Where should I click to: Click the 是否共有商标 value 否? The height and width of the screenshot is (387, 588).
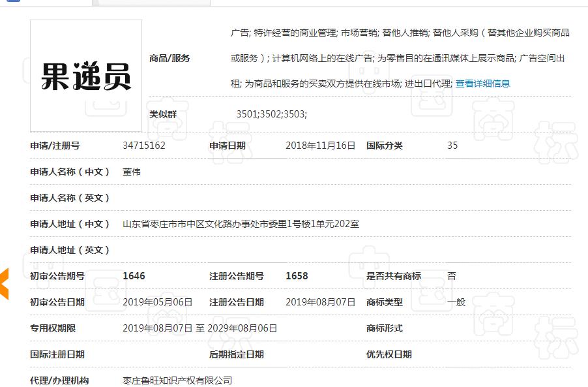coord(452,276)
